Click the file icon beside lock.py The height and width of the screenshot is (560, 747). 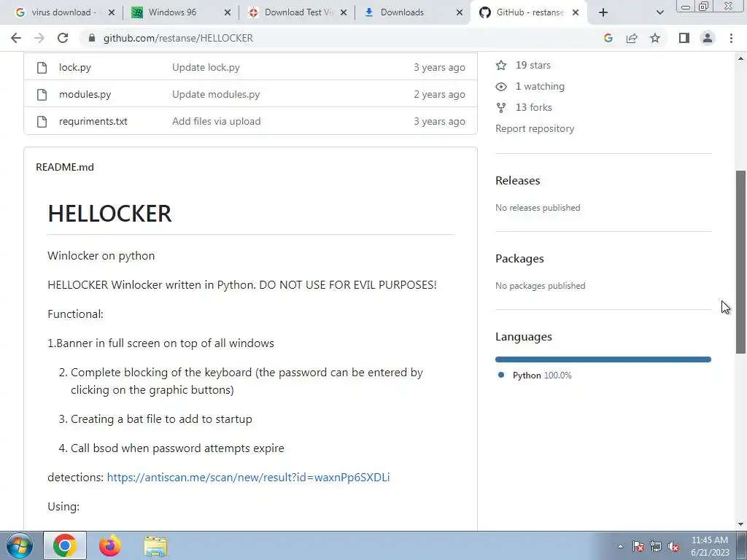(42, 68)
